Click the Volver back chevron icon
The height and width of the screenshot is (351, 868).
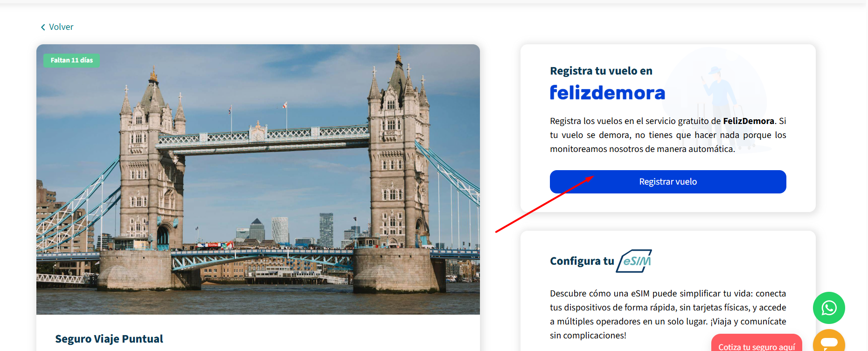[43, 27]
